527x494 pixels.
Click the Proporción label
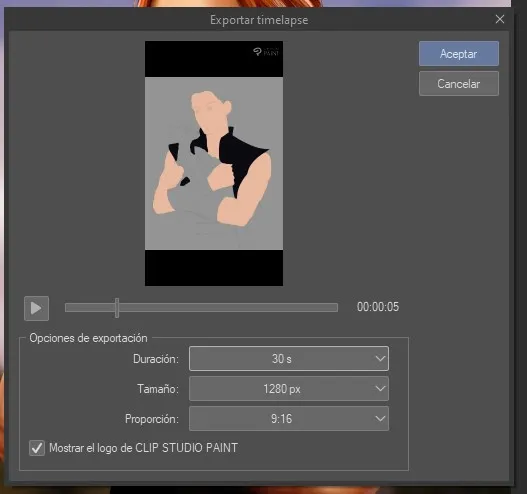[152, 419]
